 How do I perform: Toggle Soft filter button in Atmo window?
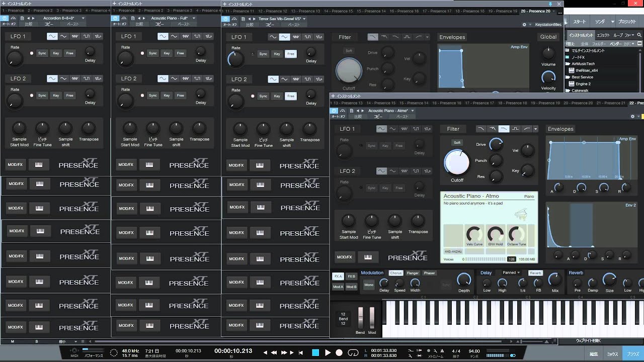(457, 142)
